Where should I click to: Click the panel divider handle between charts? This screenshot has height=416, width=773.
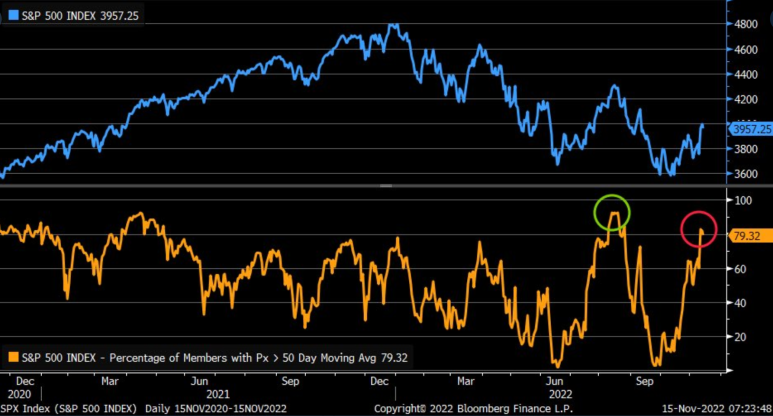(x=386, y=186)
